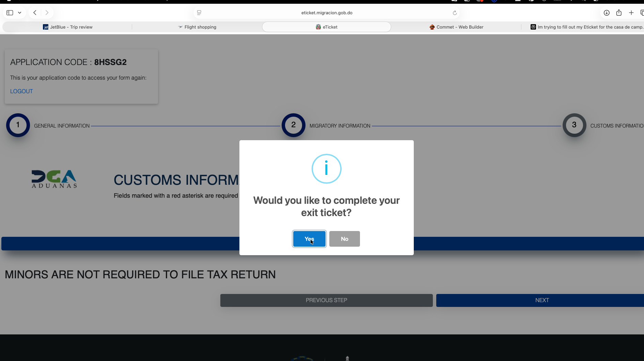Switch to the JetBlue - Trip review tab
The image size is (644, 361).
point(67,27)
